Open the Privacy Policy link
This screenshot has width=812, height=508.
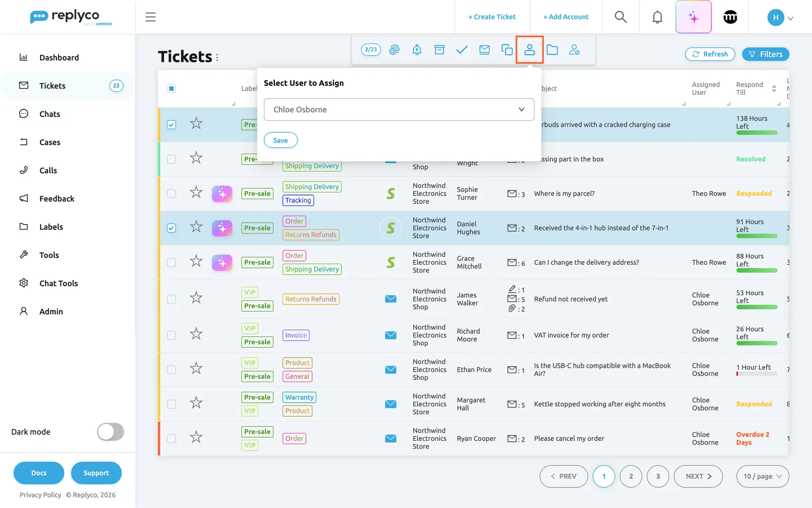(41, 495)
